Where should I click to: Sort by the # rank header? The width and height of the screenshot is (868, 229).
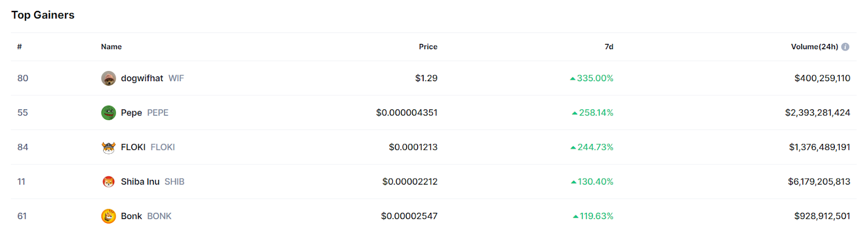[20, 47]
